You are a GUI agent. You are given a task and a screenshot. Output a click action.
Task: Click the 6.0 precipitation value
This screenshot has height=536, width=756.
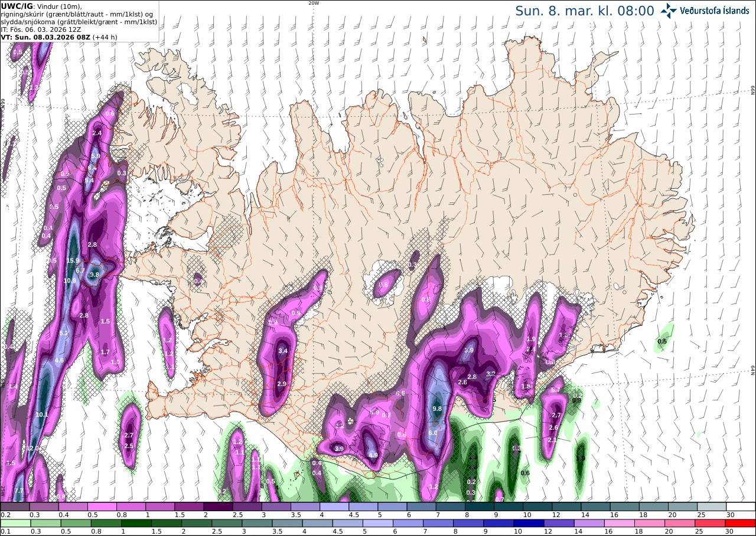(433, 433)
